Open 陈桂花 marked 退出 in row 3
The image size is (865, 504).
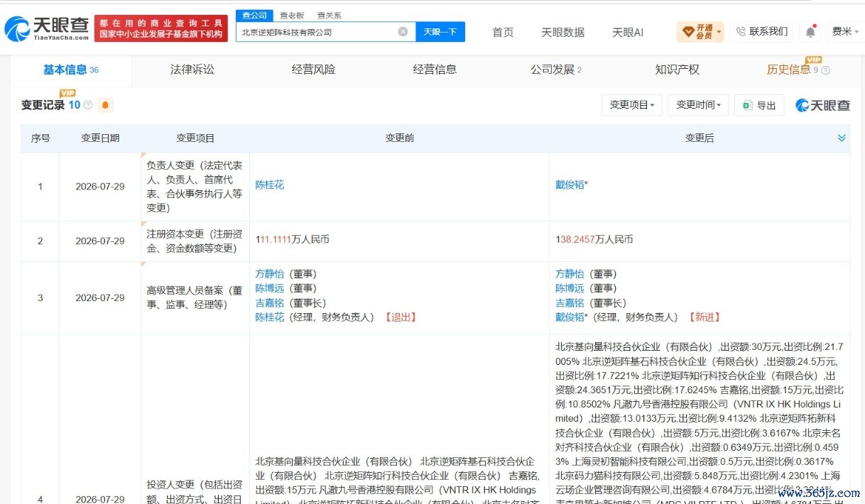(269, 317)
